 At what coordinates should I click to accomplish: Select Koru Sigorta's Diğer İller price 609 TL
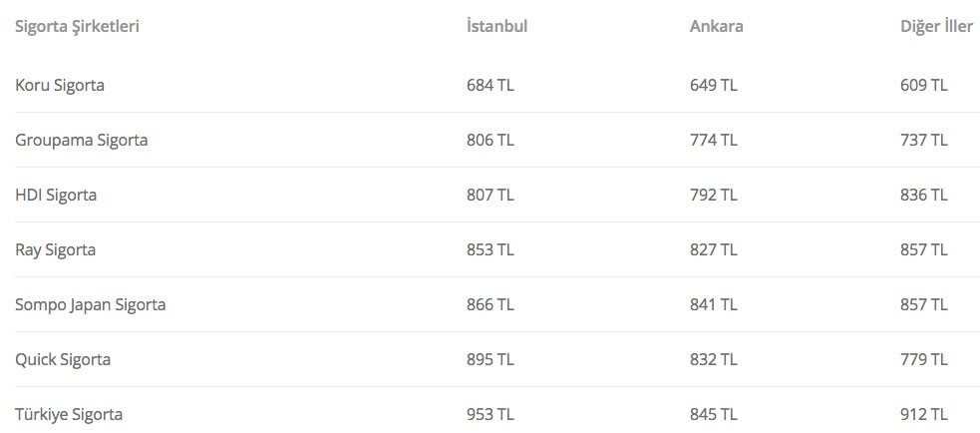coord(923,85)
